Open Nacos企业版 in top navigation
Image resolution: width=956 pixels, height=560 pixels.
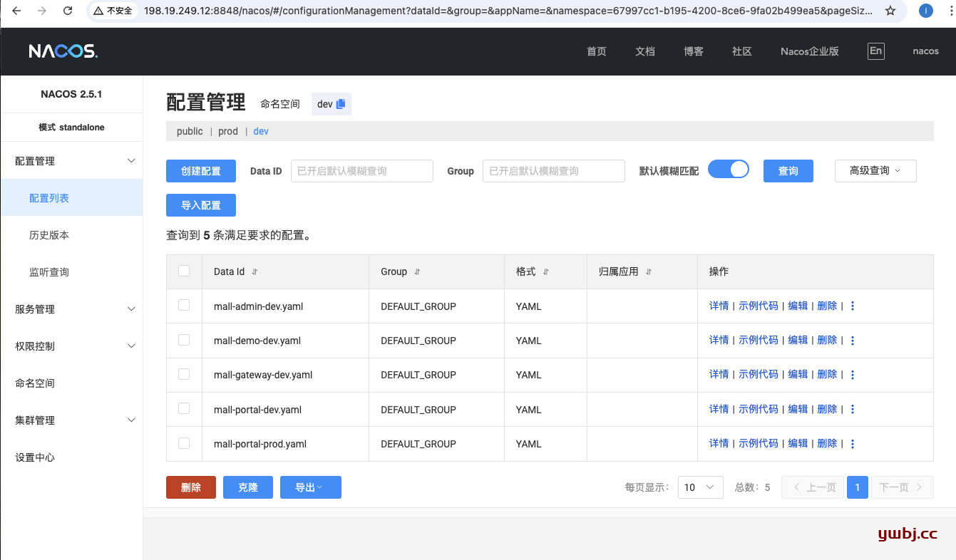810,51
